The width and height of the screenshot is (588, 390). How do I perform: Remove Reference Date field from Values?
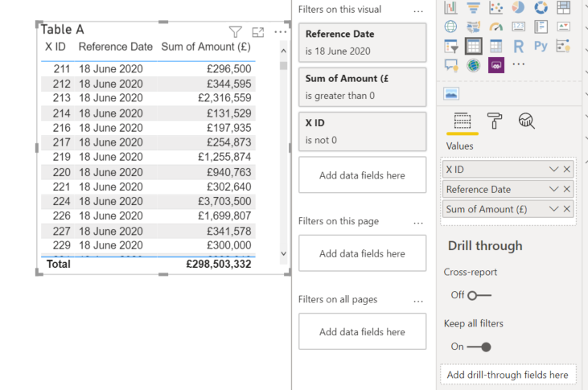(x=566, y=189)
